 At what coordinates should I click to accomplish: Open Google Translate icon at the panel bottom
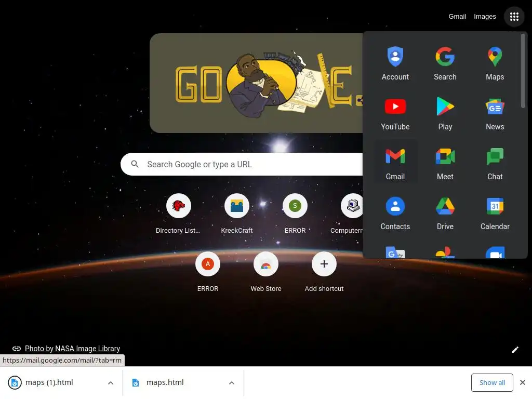395,252
